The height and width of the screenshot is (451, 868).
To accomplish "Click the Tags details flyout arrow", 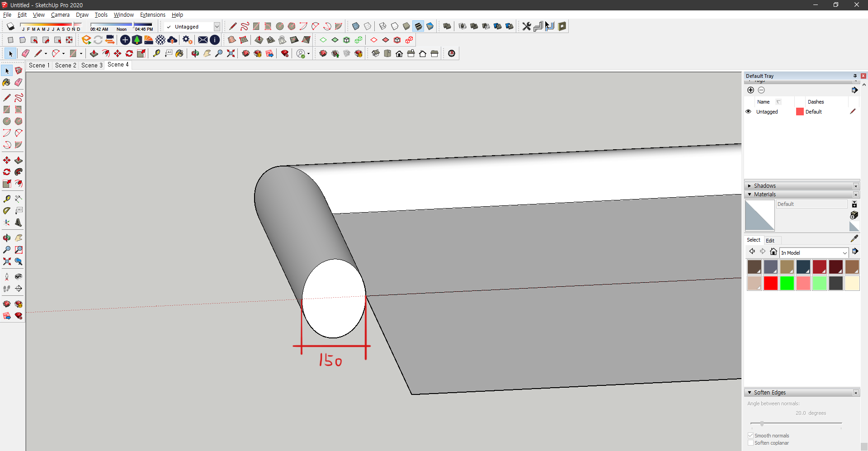I will (x=854, y=90).
